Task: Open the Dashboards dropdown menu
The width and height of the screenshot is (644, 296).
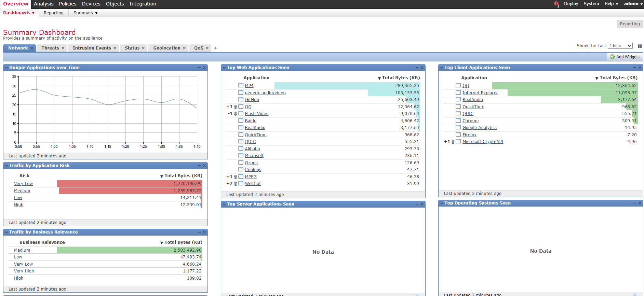Action: [19, 13]
